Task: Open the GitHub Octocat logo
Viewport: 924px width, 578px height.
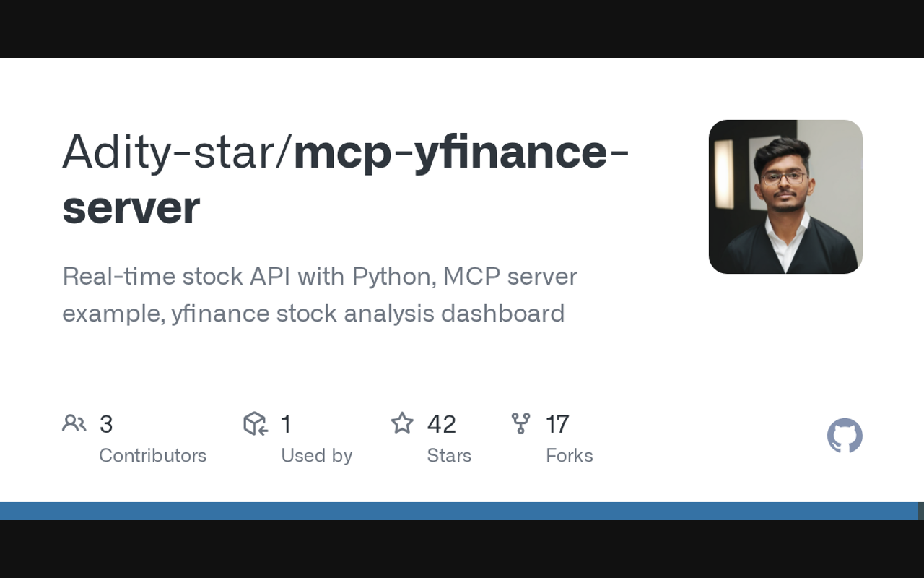Action: (x=845, y=436)
